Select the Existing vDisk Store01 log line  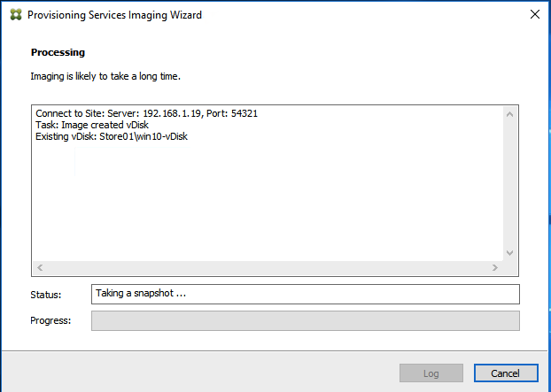point(112,136)
